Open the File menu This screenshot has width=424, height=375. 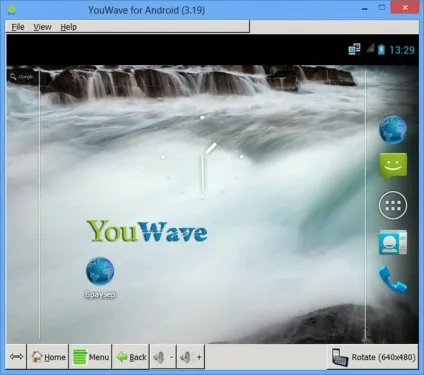point(18,27)
